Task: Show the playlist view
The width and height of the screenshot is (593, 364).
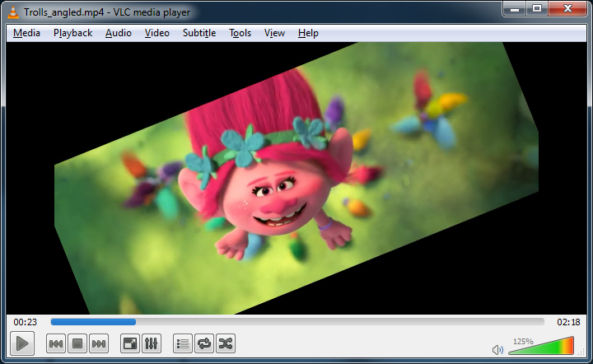Action: (183, 343)
